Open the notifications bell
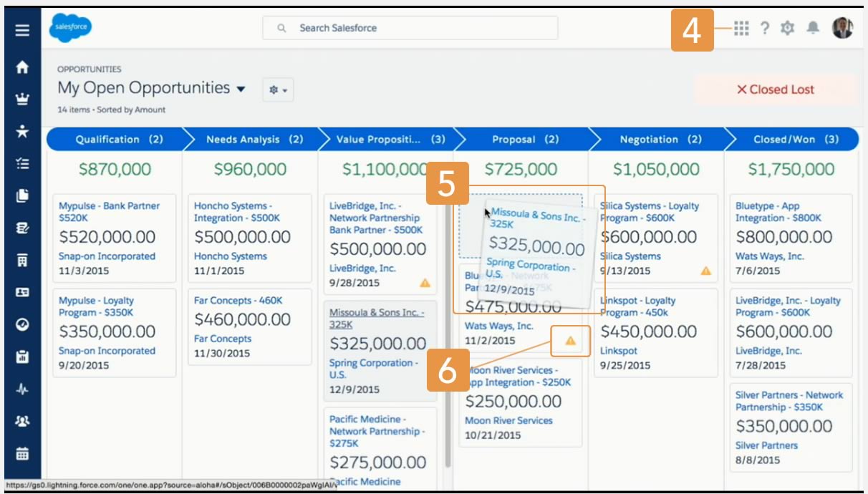 (813, 28)
